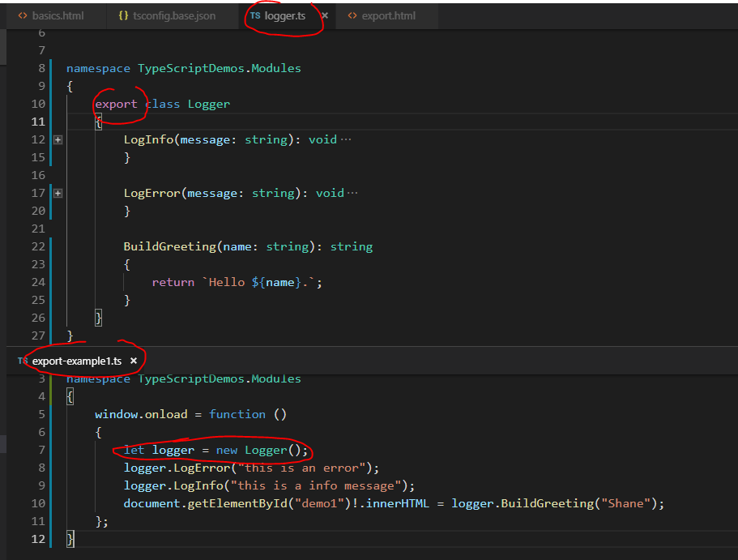Click the HTML file icon on export.html tab
738x560 pixels.
point(352,16)
